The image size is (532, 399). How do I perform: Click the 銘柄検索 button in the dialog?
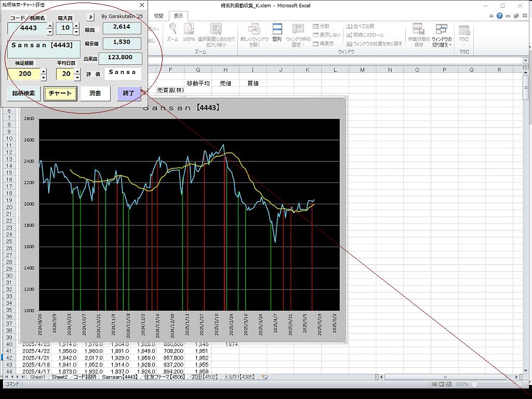(x=23, y=94)
